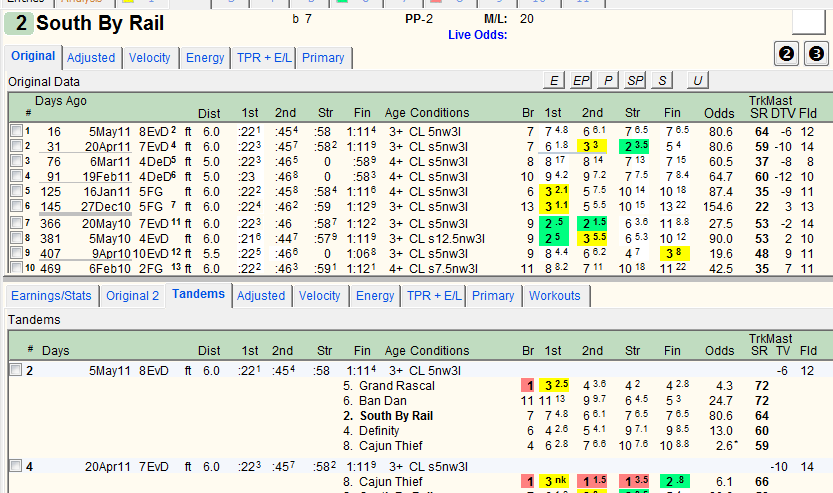Open the Earnings/Stats tab
Image resolution: width=833 pixels, height=493 pixels.
click(x=51, y=296)
